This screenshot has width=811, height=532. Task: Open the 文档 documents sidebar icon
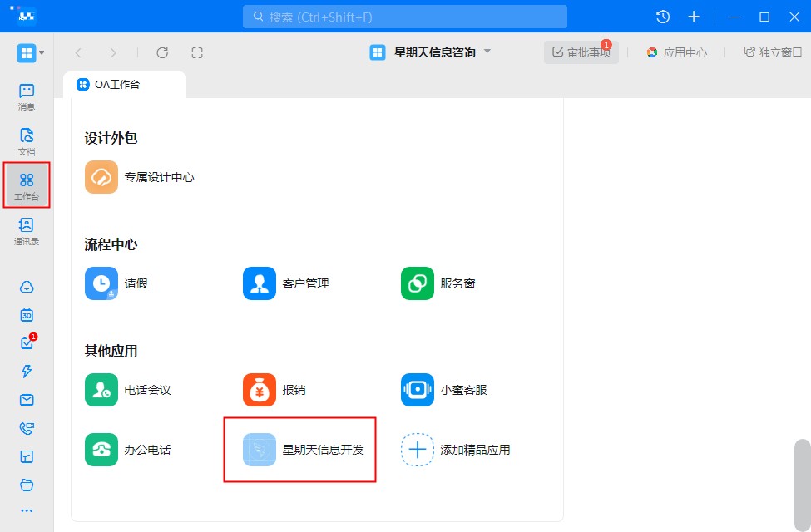[27, 141]
